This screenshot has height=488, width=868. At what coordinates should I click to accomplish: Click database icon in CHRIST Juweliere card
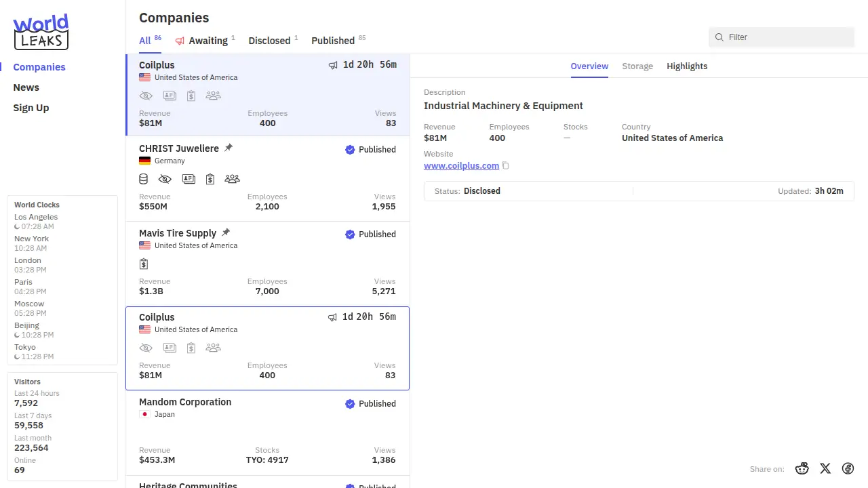click(x=143, y=179)
